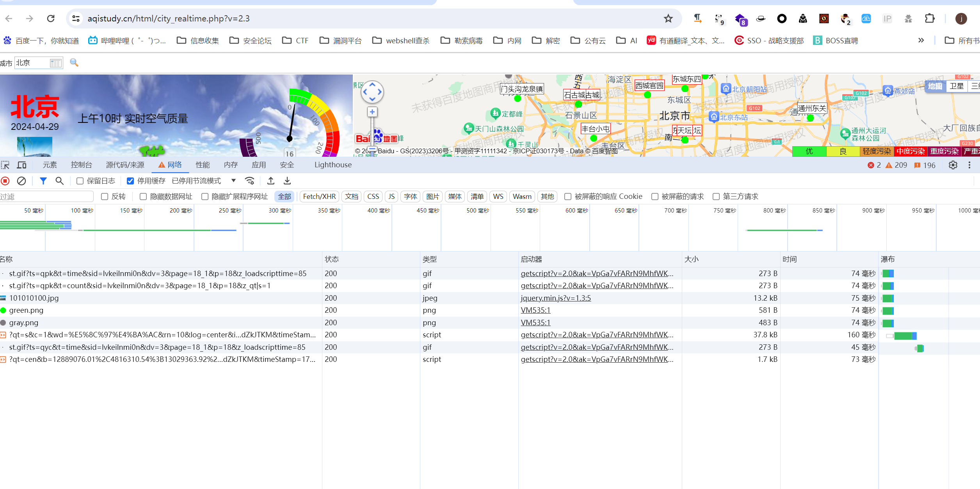Toggle the device toolbar icon
980x489 pixels.
coord(22,165)
